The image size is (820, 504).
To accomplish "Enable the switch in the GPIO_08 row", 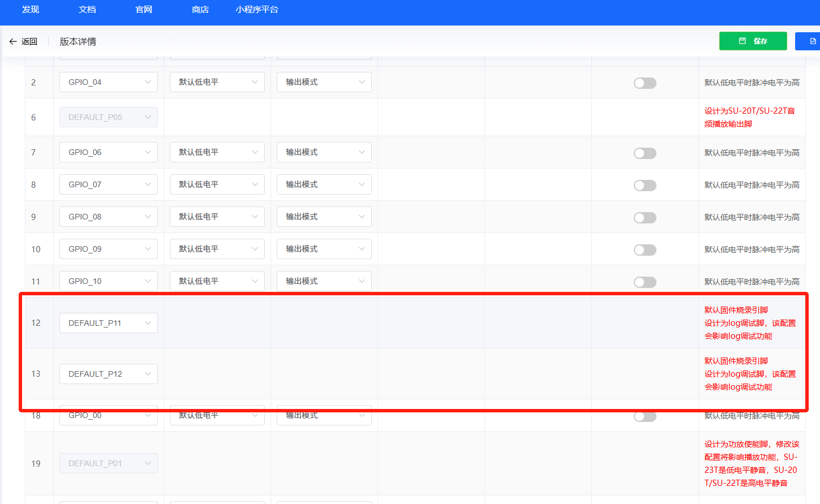I will click(645, 218).
